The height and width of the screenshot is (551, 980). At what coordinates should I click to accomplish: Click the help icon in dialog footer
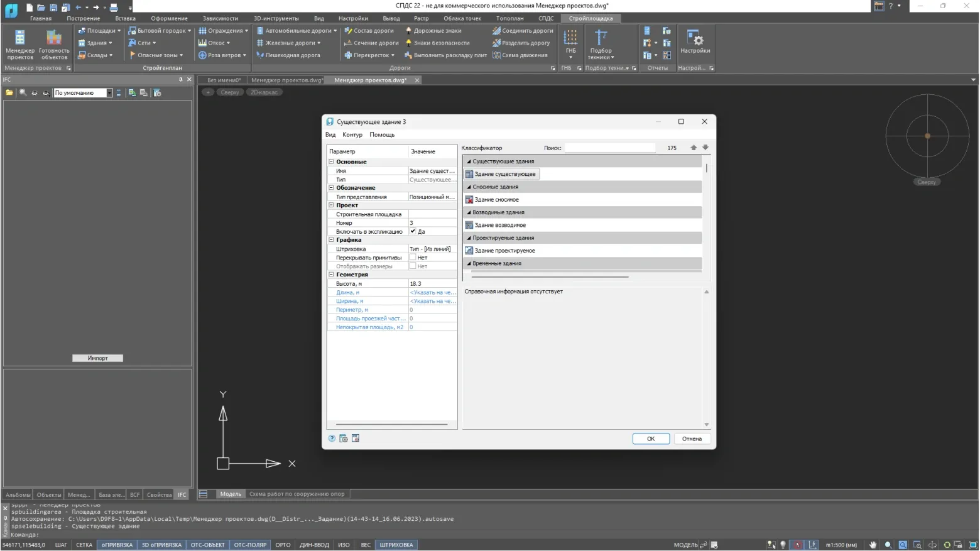[x=332, y=439]
